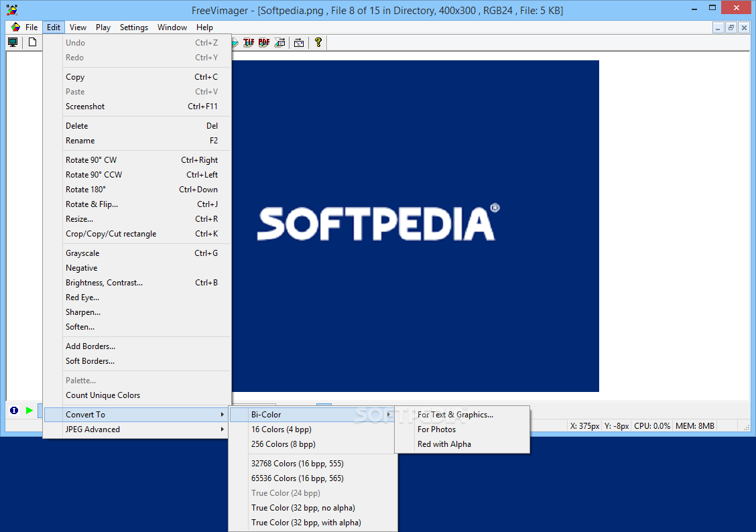
Task: Select Rename from the Edit menu
Action: 137,141
